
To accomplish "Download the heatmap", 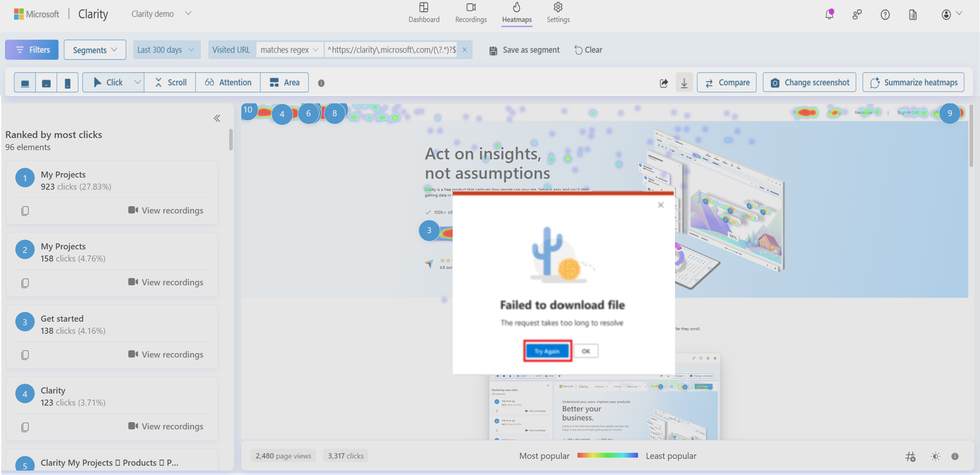I will [684, 83].
